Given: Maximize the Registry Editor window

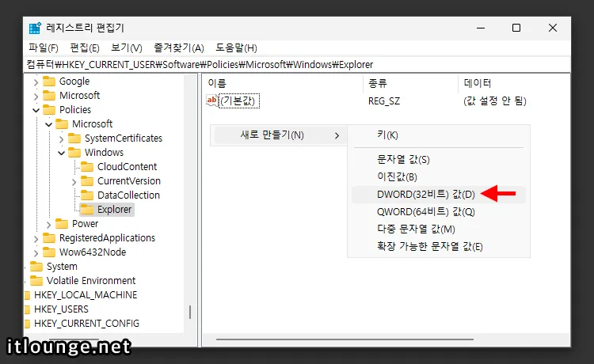Looking at the screenshot, I should click(x=516, y=28).
